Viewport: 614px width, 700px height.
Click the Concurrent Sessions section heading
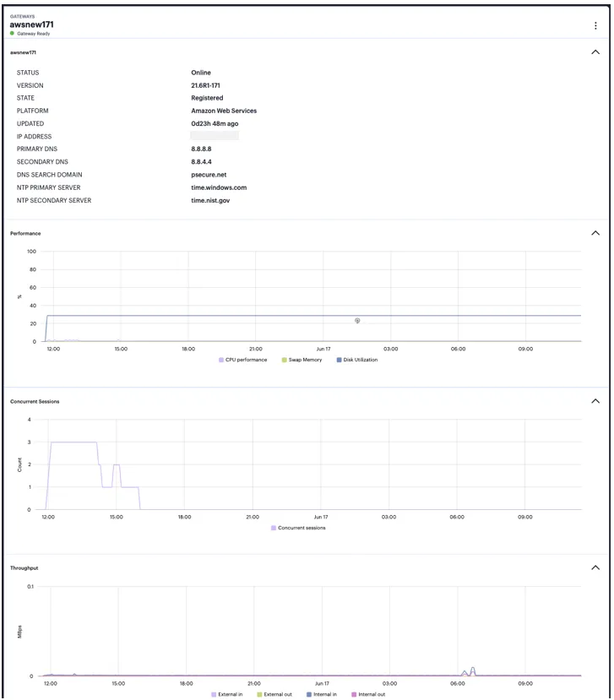click(x=35, y=401)
